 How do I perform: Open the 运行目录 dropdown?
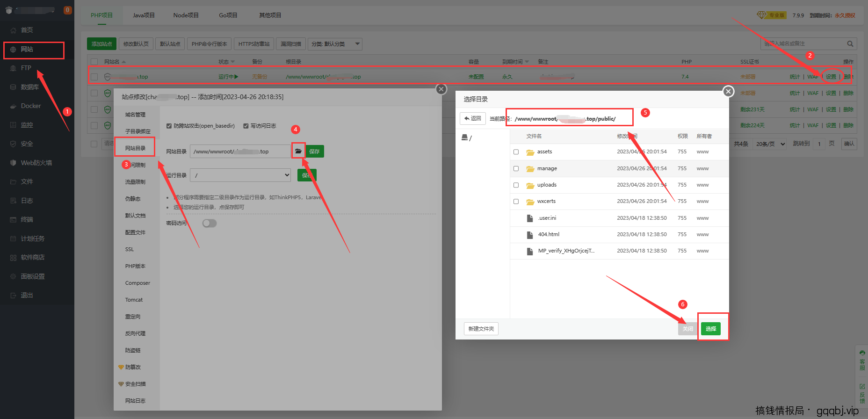pyautogui.click(x=240, y=175)
